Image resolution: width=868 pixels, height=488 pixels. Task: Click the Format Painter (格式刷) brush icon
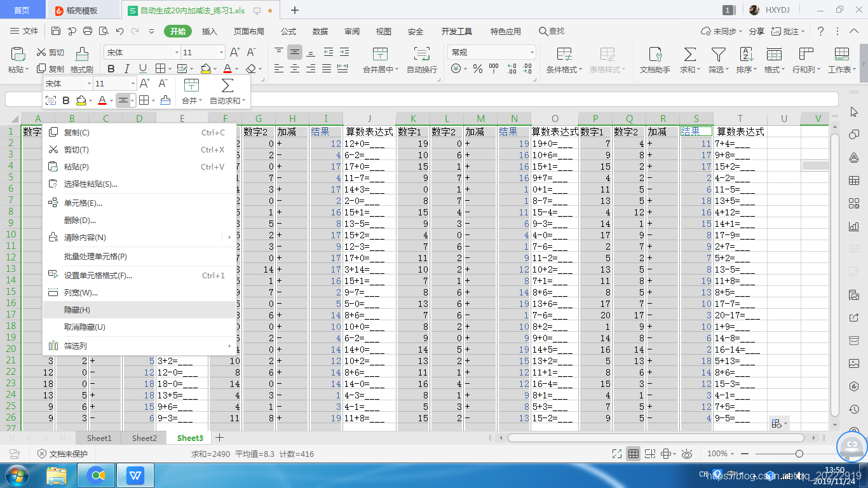(82, 54)
